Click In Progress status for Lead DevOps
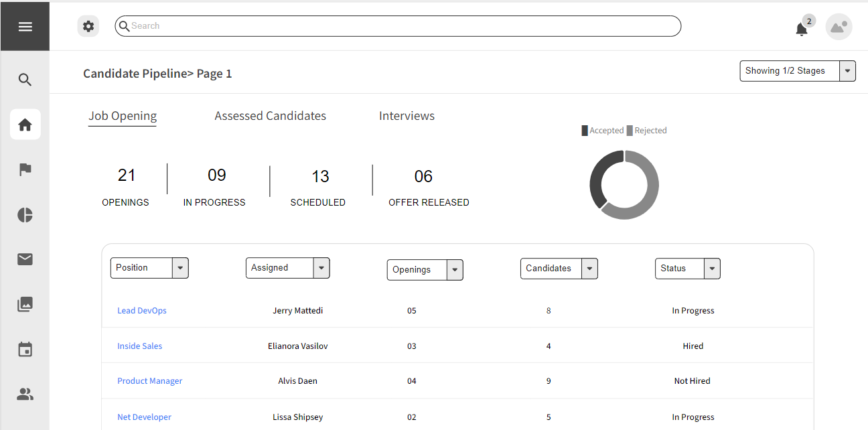868x430 pixels. click(x=693, y=311)
